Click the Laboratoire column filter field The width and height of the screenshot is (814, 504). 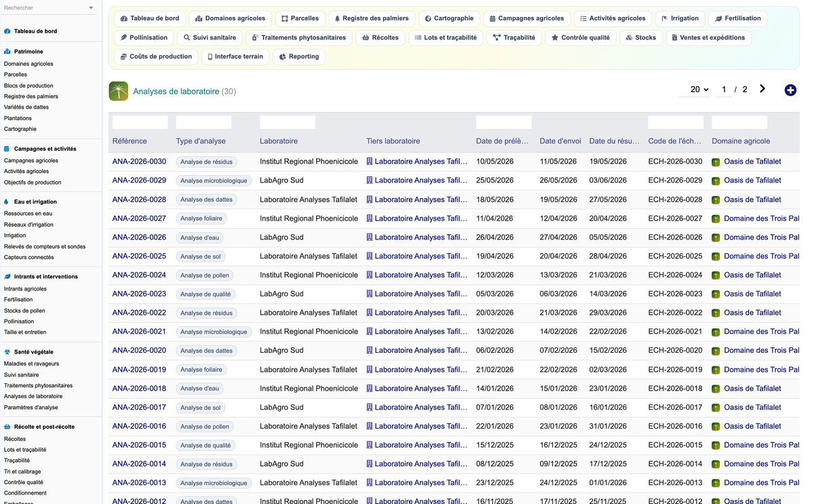pos(288,122)
